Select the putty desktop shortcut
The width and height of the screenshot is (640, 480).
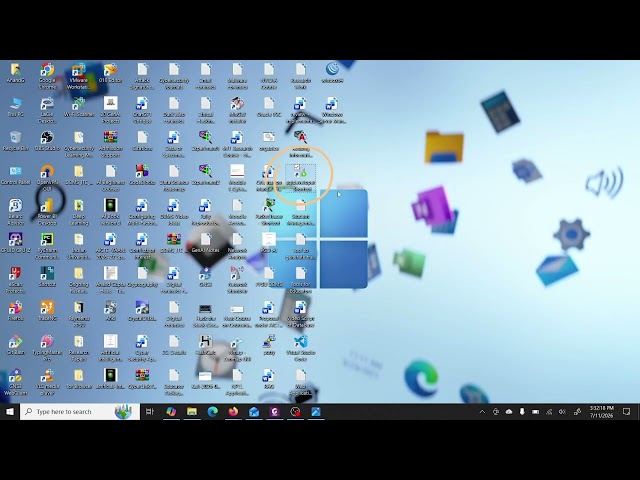tap(269, 344)
